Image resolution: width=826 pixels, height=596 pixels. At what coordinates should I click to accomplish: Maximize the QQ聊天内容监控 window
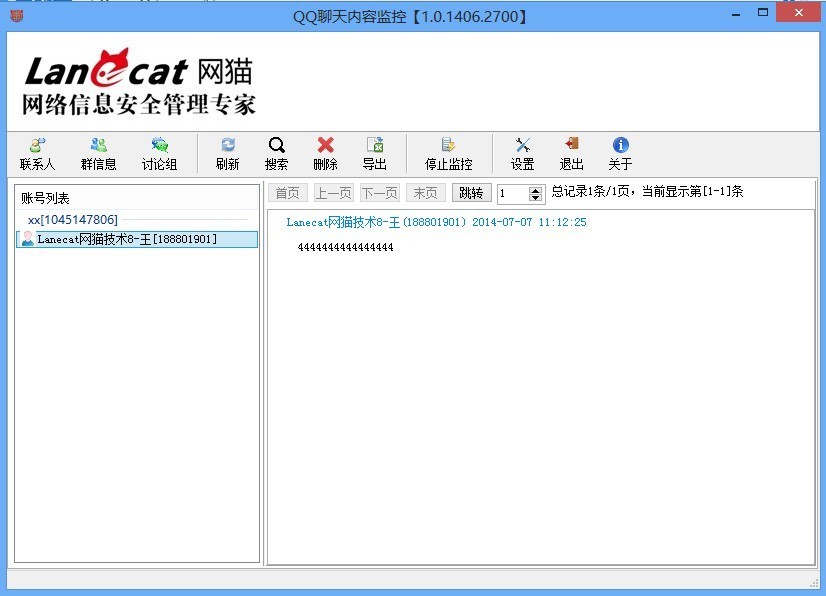click(763, 13)
